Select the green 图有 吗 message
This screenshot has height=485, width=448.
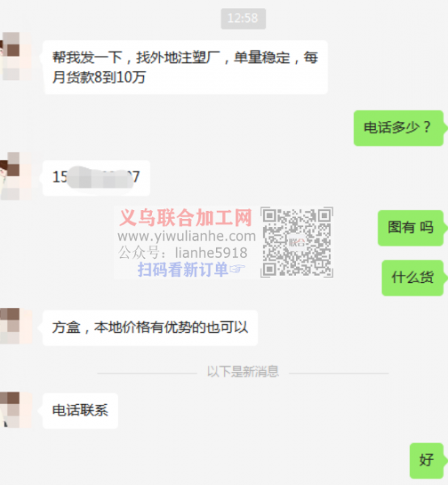410,228
